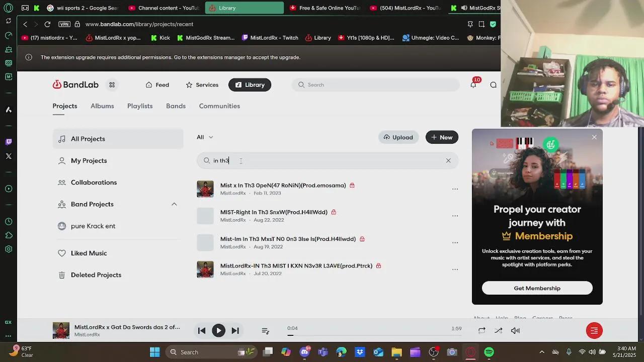
Task: Open options for Mist-Im In Th3 MxsT
Action: [x=455, y=242]
